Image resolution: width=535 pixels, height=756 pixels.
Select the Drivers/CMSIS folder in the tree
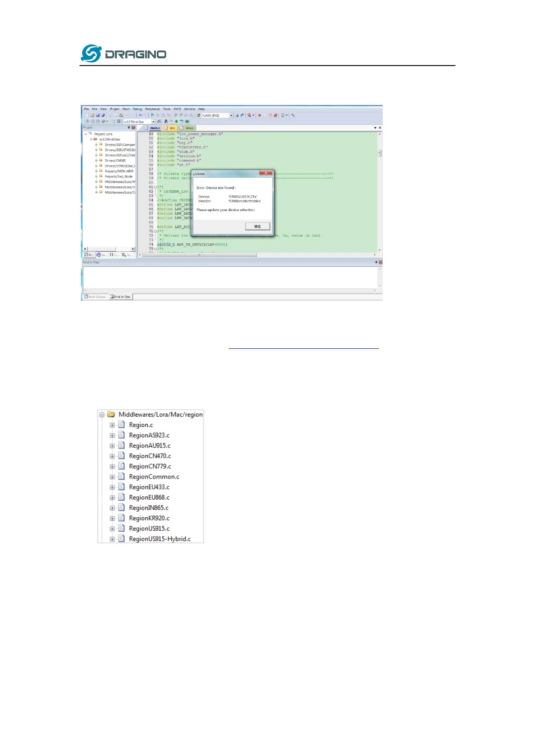tap(115, 160)
